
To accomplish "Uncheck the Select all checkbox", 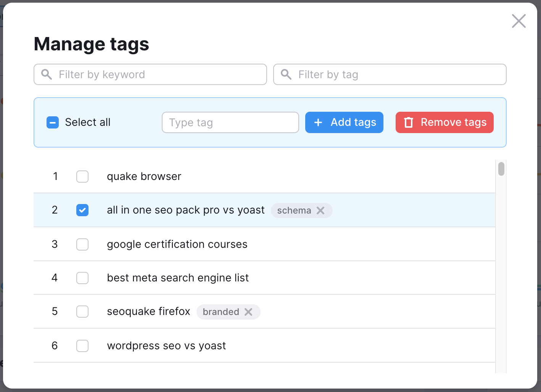I will click(x=52, y=122).
